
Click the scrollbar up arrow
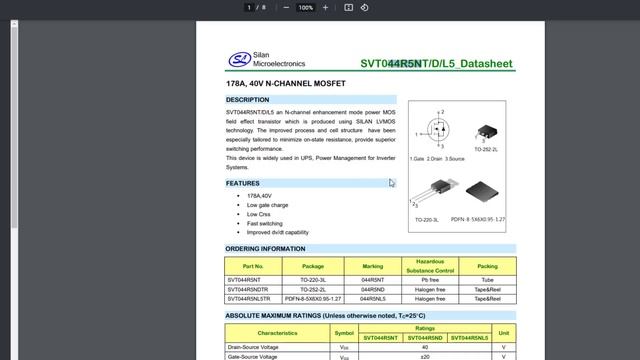[14, 24]
